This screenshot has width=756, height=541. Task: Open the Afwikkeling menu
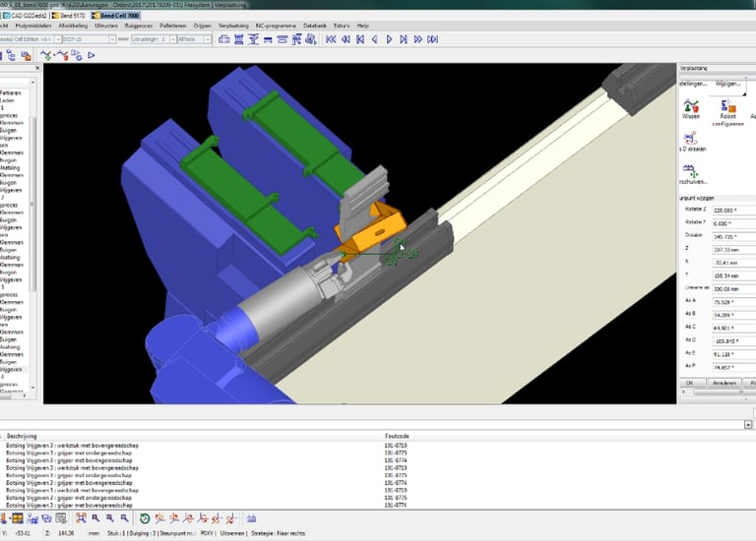pos(73,26)
